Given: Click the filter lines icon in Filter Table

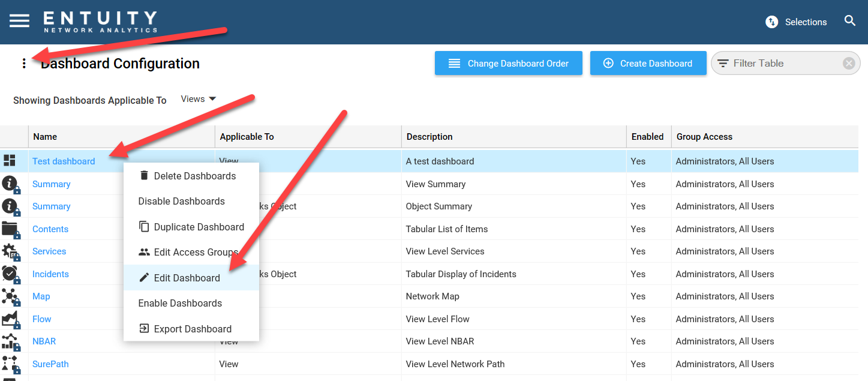Looking at the screenshot, I should [723, 64].
